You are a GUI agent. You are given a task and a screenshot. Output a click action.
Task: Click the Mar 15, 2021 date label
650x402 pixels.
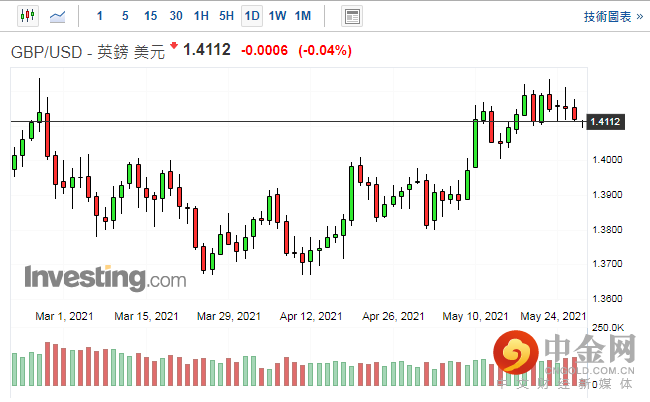coord(146,316)
